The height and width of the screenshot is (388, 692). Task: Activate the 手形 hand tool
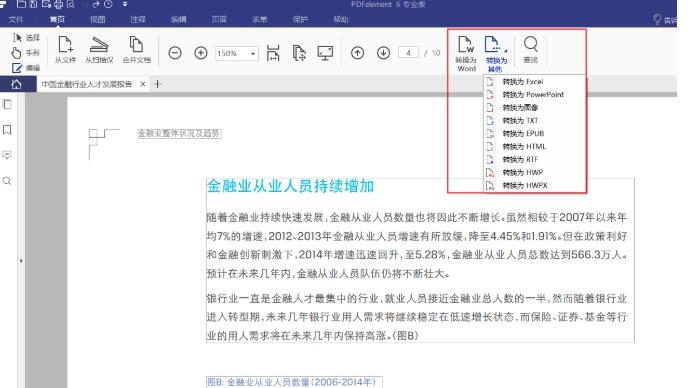tap(26, 53)
